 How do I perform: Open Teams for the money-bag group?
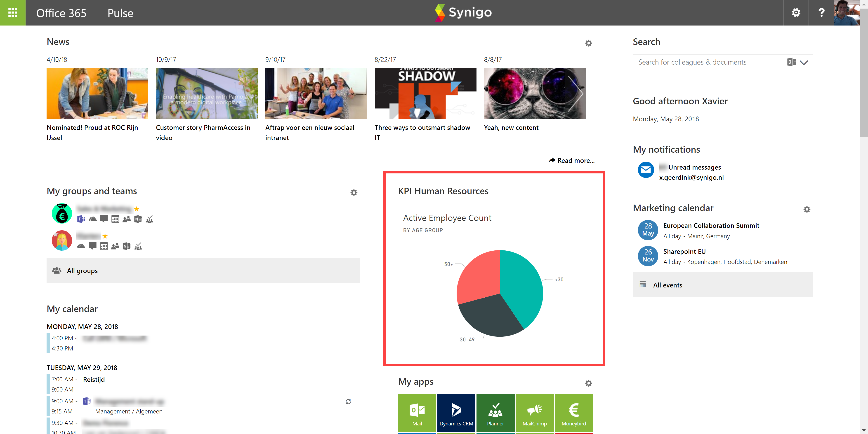81,219
